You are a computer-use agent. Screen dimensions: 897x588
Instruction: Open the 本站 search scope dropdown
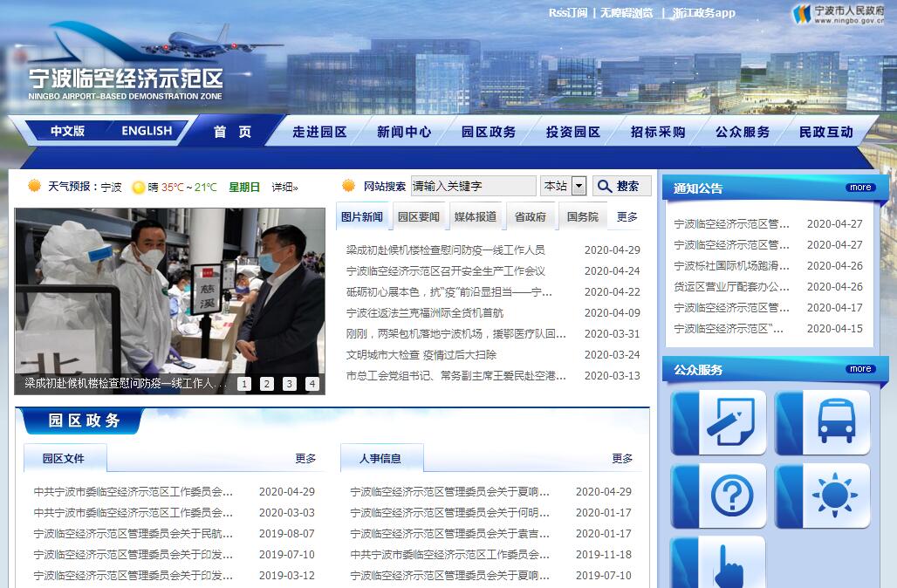(x=564, y=186)
